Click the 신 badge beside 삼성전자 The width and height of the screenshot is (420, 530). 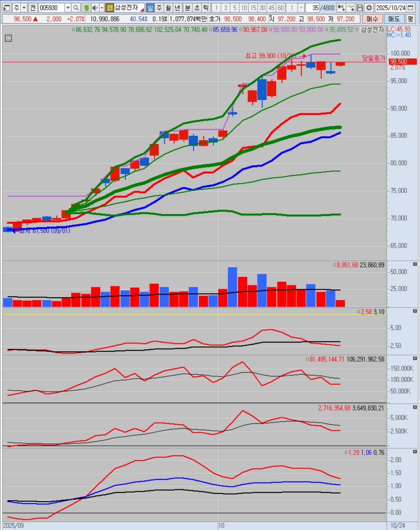[110, 8]
